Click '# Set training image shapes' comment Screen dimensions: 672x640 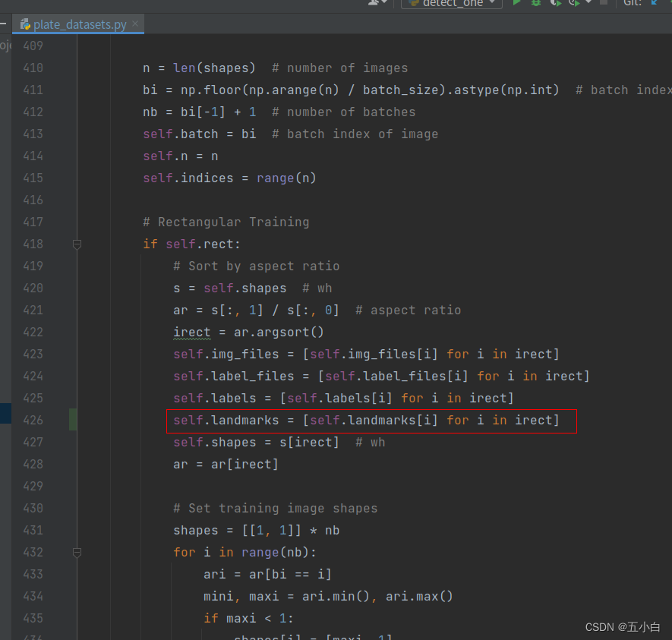click(x=275, y=509)
